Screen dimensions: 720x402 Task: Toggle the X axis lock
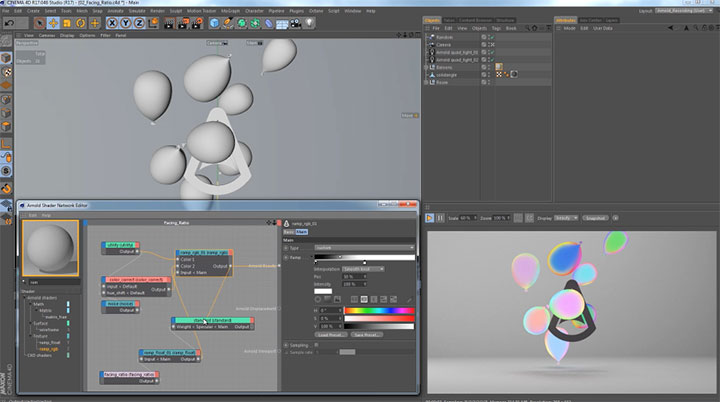112,23
